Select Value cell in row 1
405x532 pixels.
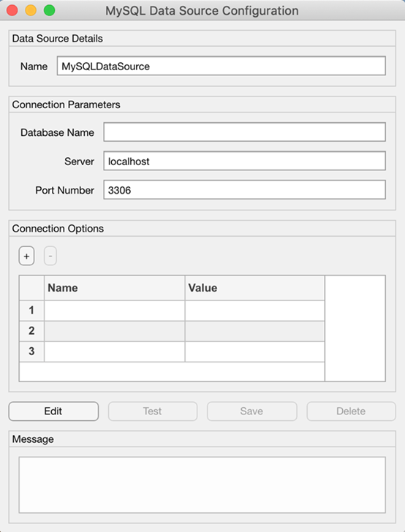254,311
